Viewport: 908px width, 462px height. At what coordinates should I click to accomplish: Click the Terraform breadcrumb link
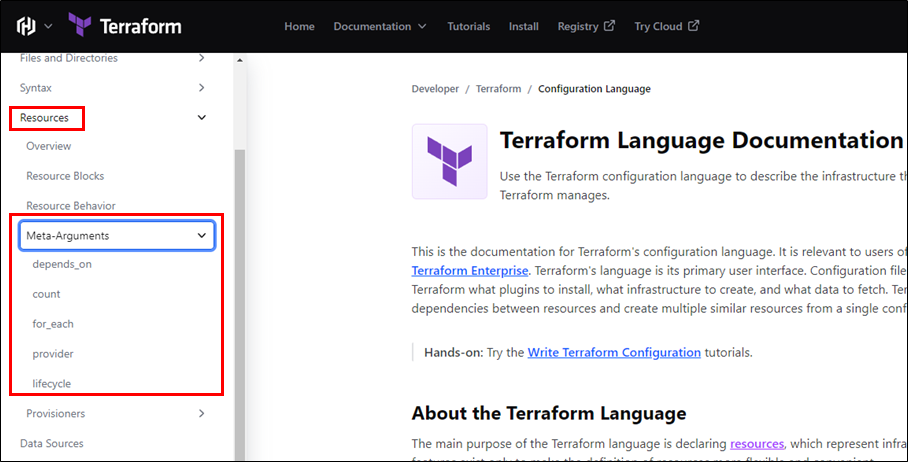pyautogui.click(x=499, y=89)
